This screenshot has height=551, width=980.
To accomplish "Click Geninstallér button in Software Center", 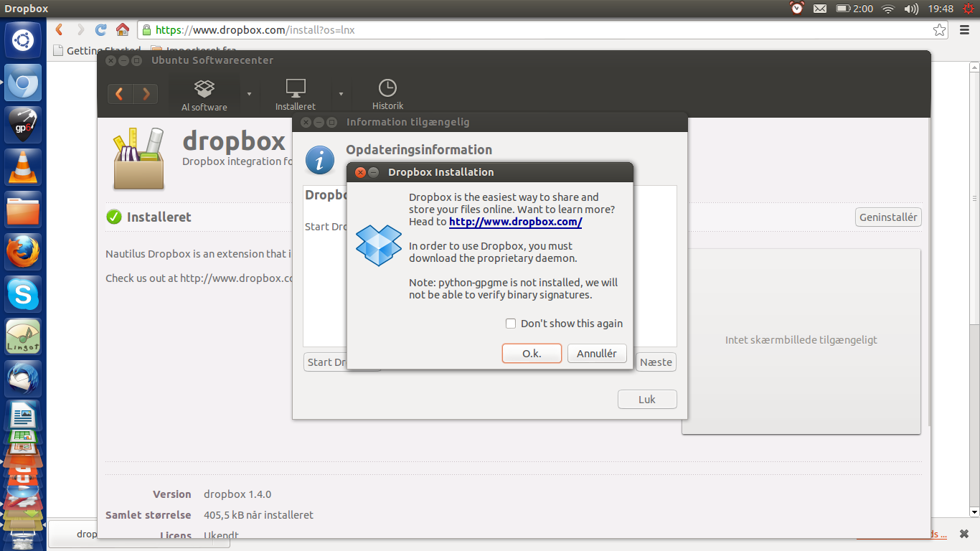I will tap(888, 217).
